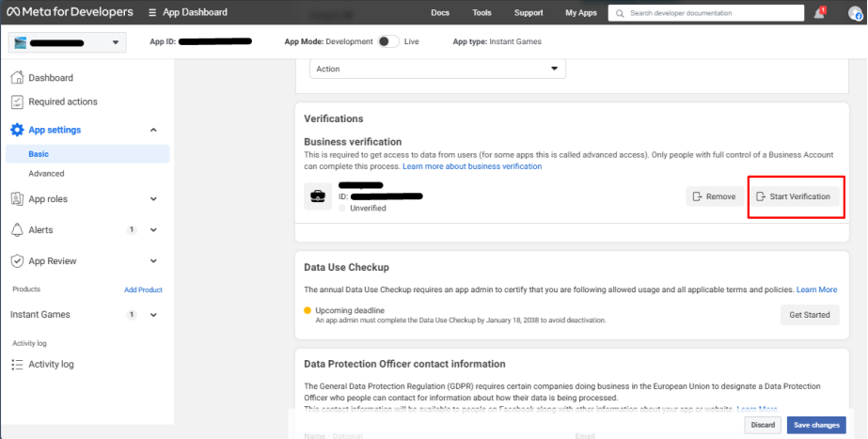Click the Start Verification button
Screen dimensions: 868x439
[797, 196]
